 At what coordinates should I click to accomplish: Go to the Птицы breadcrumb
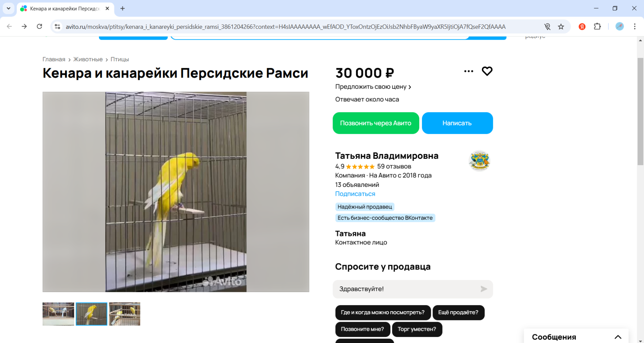coord(120,59)
